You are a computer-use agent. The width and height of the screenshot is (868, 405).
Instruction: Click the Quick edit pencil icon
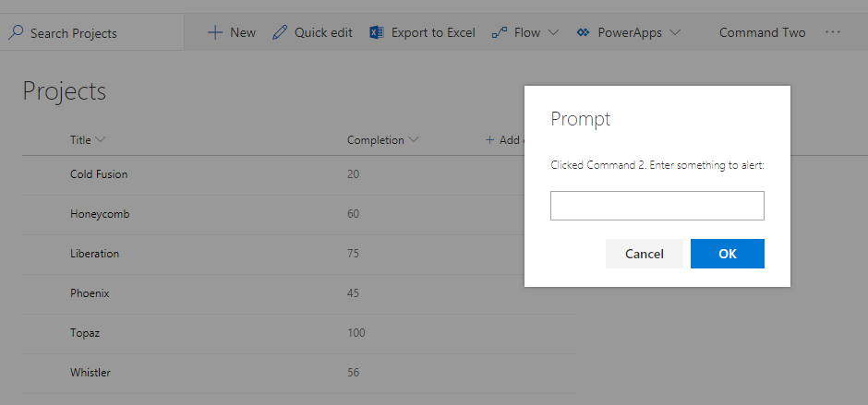(x=280, y=32)
